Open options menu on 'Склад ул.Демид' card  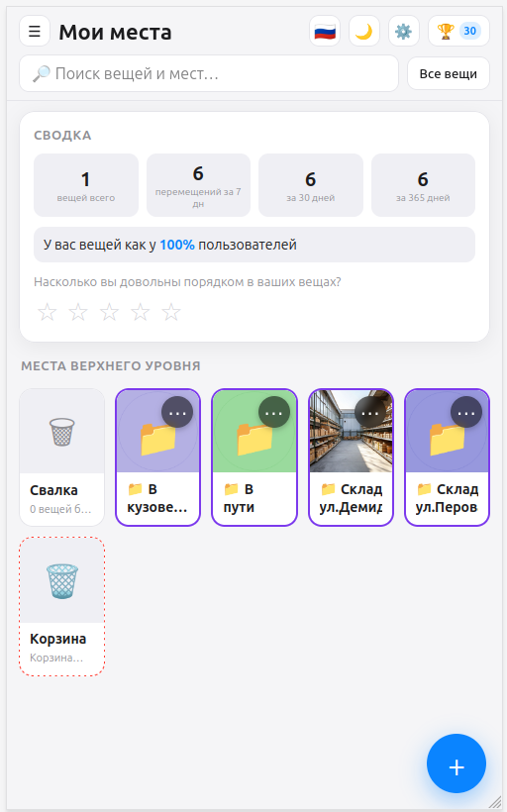370,412
